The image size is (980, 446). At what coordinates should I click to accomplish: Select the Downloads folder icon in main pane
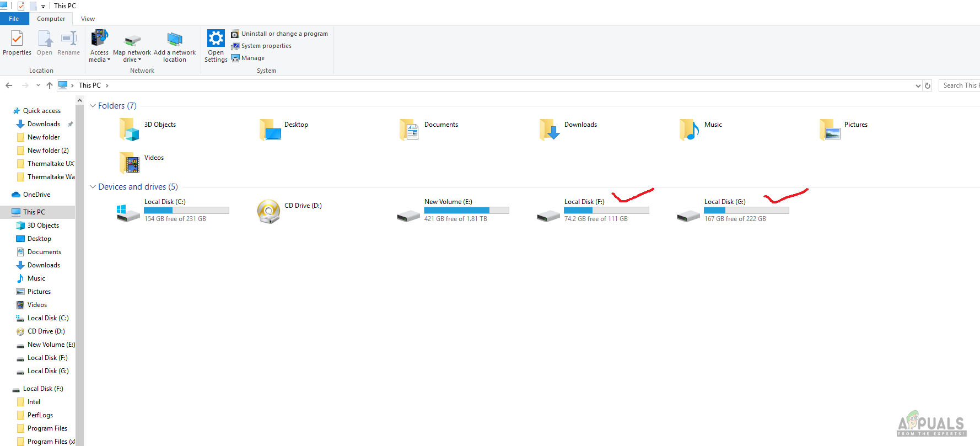point(550,130)
